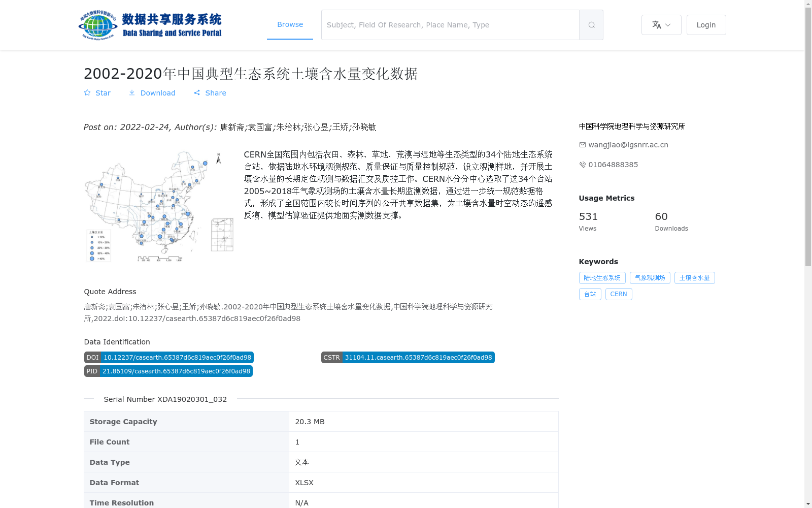
Task: Click the scrollbar up arrow
Action: [x=808, y=4]
